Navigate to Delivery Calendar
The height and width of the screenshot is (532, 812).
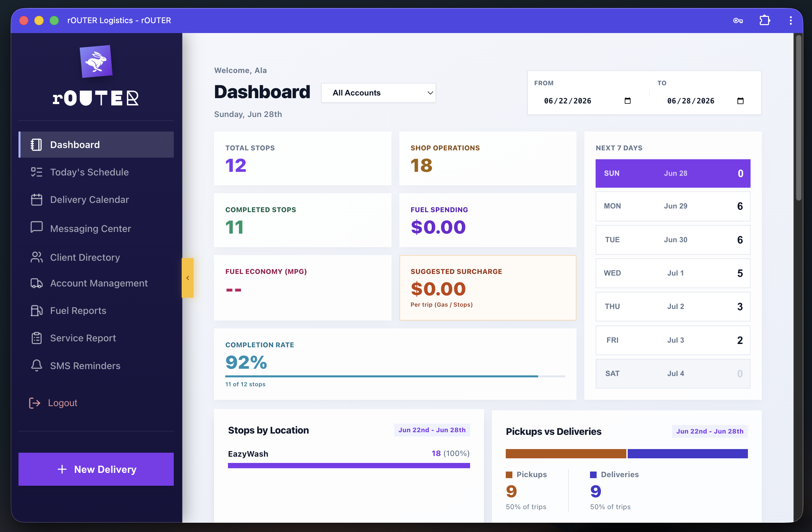click(96, 200)
